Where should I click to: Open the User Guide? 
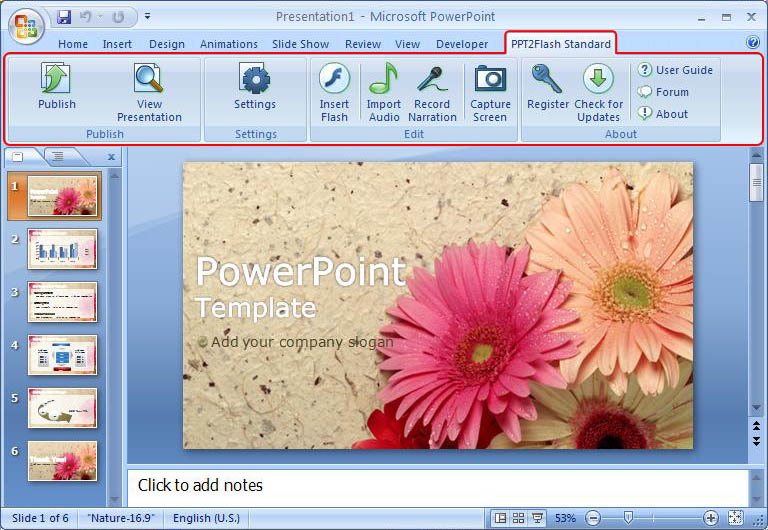pyautogui.click(x=675, y=70)
